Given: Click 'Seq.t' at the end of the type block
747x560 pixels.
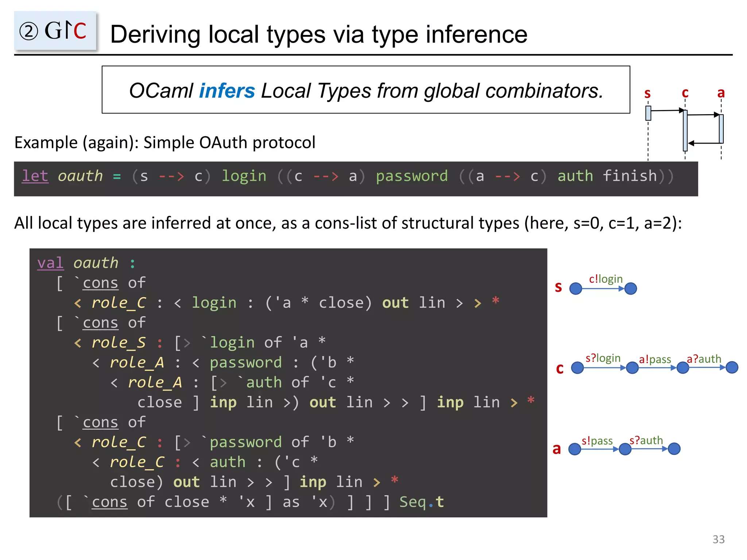Looking at the screenshot, I should click(422, 502).
